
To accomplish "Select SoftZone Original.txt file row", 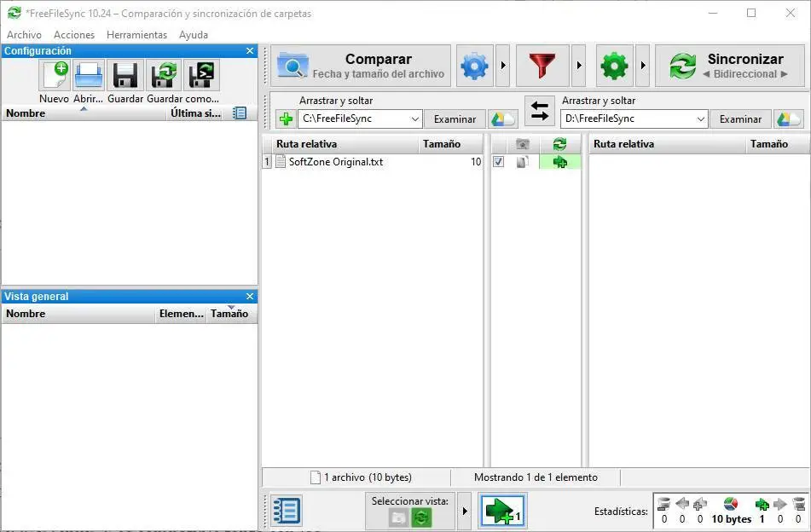I will [373, 162].
